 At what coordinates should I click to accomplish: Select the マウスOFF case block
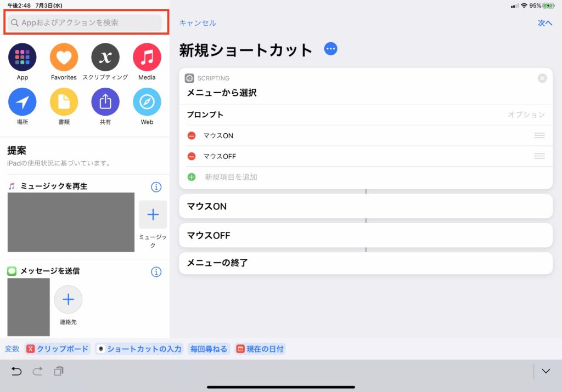coord(366,235)
